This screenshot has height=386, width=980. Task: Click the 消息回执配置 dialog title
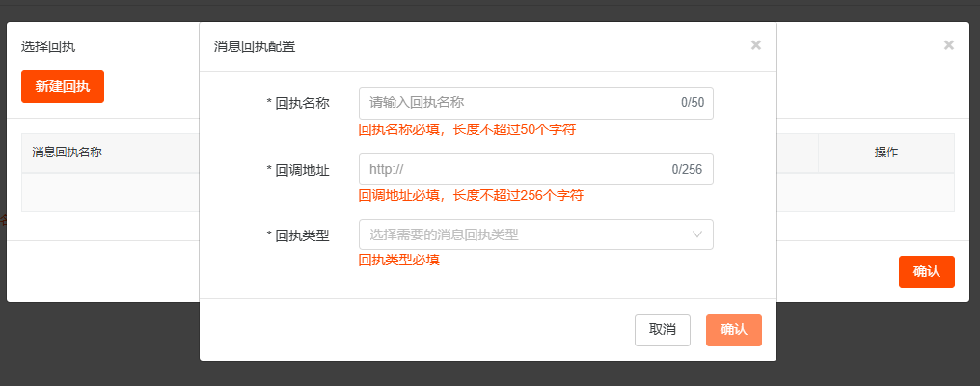pyautogui.click(x=255, y=45)
